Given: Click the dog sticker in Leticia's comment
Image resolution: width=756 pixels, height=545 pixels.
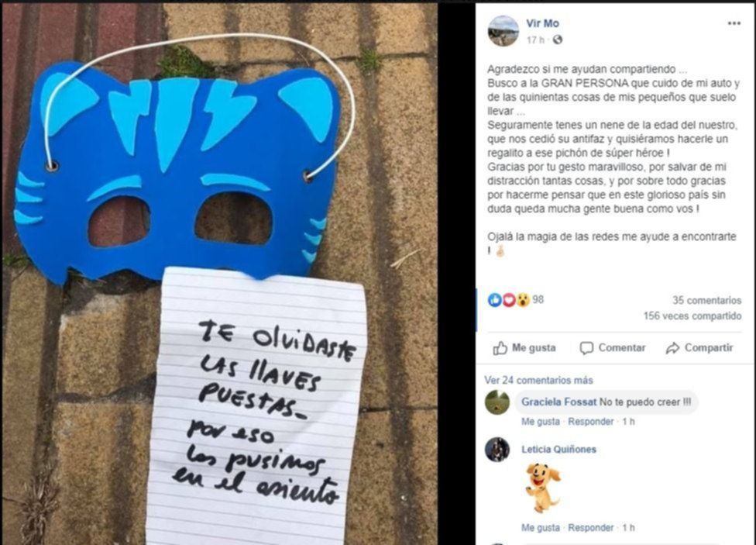Looking at the screenshot, I should (x=542, y=488).
